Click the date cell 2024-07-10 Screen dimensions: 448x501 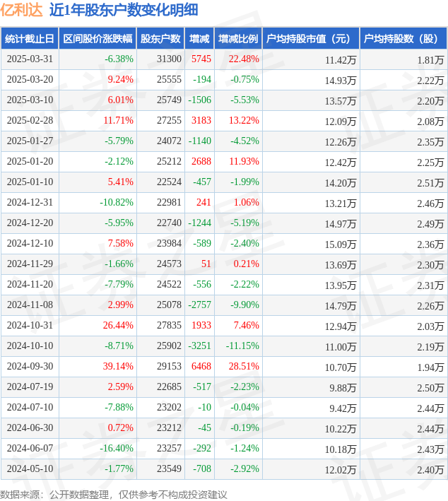pyautogui.click(x=30, y=407)
